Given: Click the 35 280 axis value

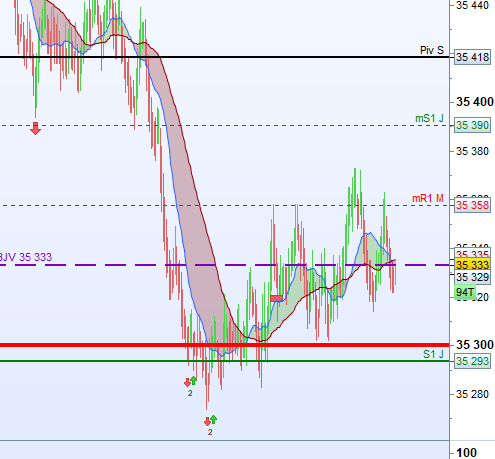Looking at the screenshot, I should point(472,394).
